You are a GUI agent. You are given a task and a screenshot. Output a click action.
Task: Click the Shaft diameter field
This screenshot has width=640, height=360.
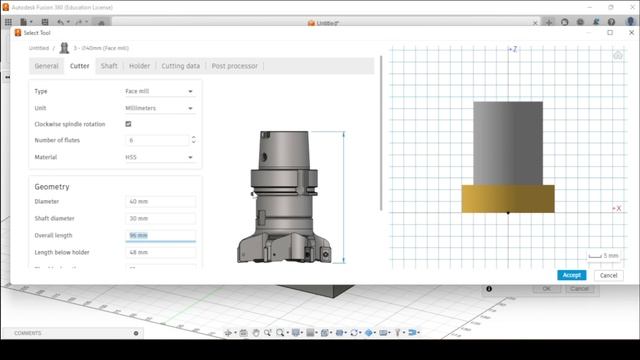coord(160,218)
